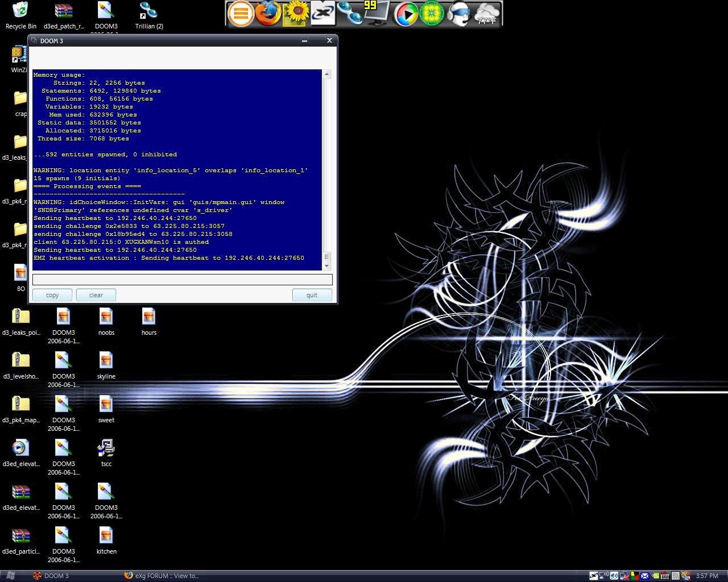This screenshot has height=582, width=728.
Task: Open the d3_levelsho... zip file icon
Action: tap(21, 366)
